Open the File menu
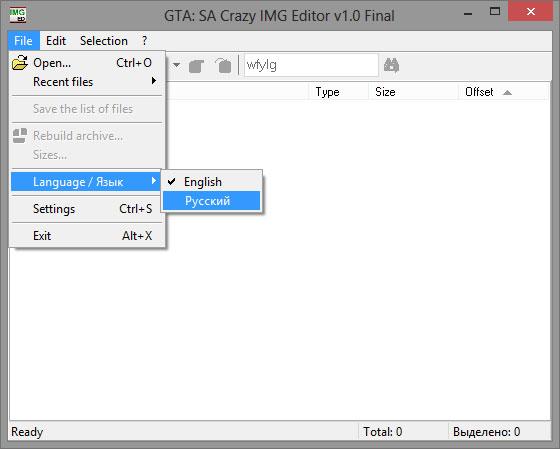 [24, 41]
